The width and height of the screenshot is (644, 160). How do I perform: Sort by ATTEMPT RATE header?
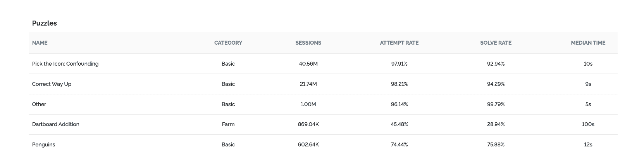(399, 43)
